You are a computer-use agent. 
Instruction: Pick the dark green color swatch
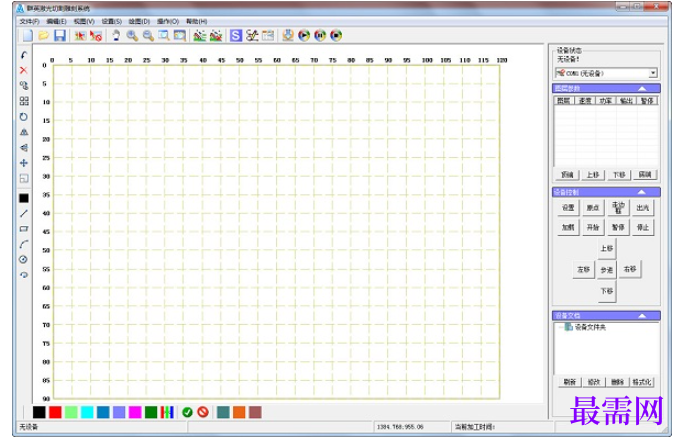tap(151, 412)
